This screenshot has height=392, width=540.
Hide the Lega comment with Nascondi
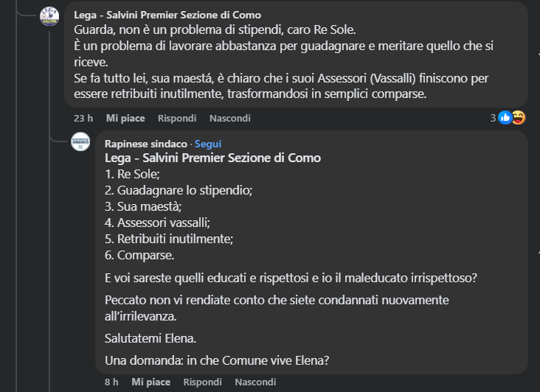click(x=229, y=118)
